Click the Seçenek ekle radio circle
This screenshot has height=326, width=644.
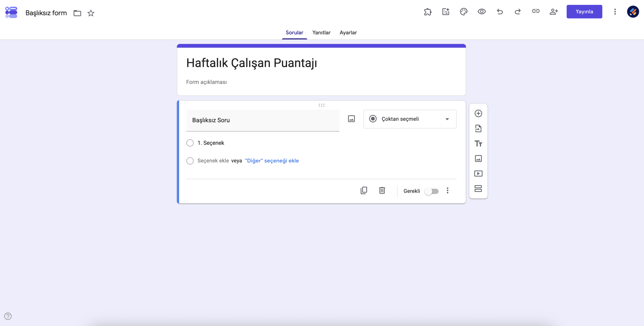pos(190,161)
